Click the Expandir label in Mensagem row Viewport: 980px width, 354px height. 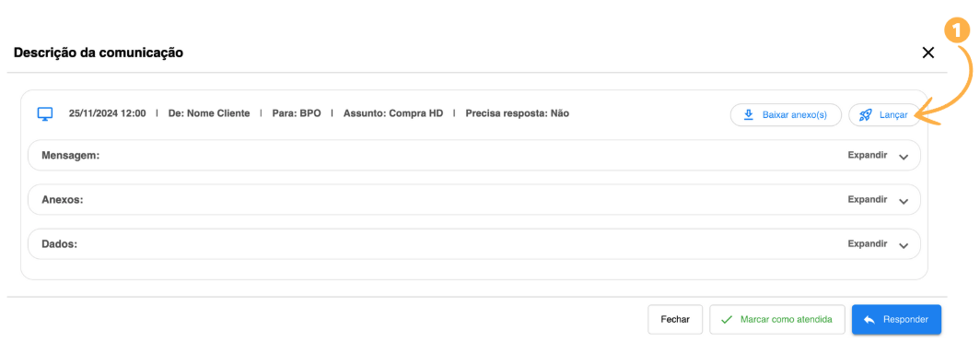click(867, 155)
